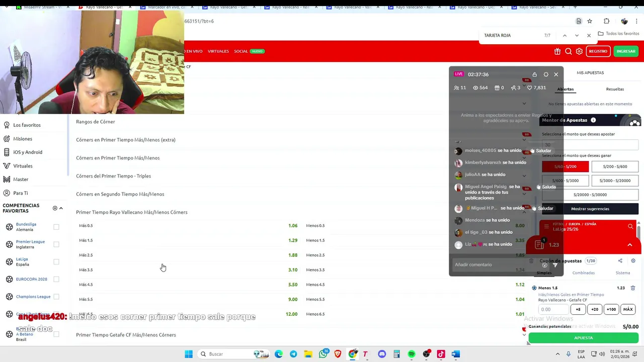The width and height of the screenshot is (644, 362).
Task: Open SOCIAL in top navigation
Action: point(241,51)
